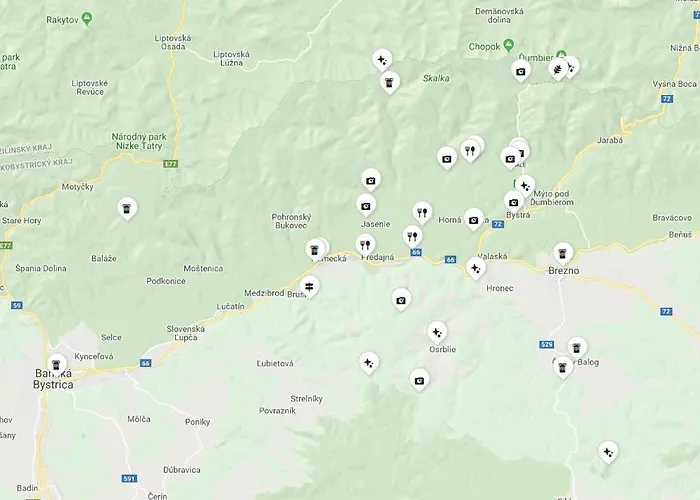Click the museum marker near Skalka
700x500 pixels.
point(390,82)
